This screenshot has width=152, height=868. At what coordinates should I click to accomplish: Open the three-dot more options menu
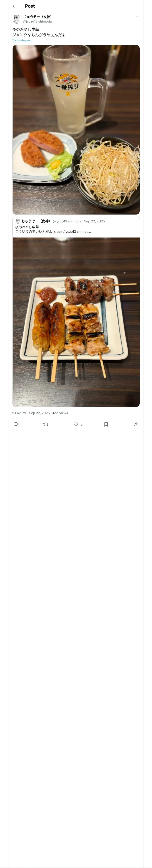coord(138,17)
